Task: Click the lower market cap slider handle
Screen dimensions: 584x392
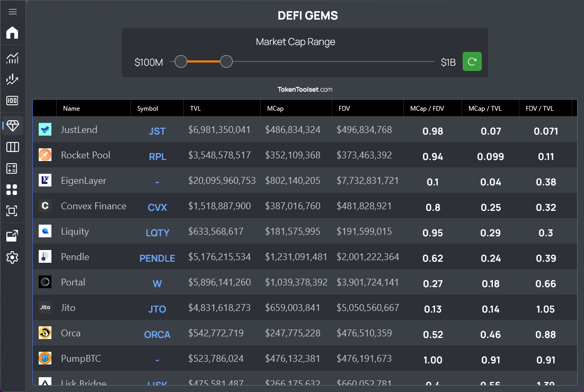Action: pyautogui.click(x=181, y=61)
